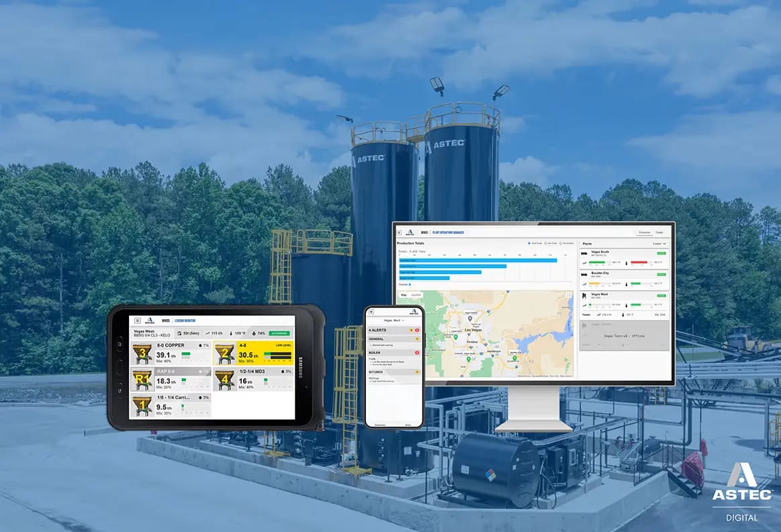Select Map view tab on map
The height and width of the screenshot is (532, 781).
click(x=404, y=295)
